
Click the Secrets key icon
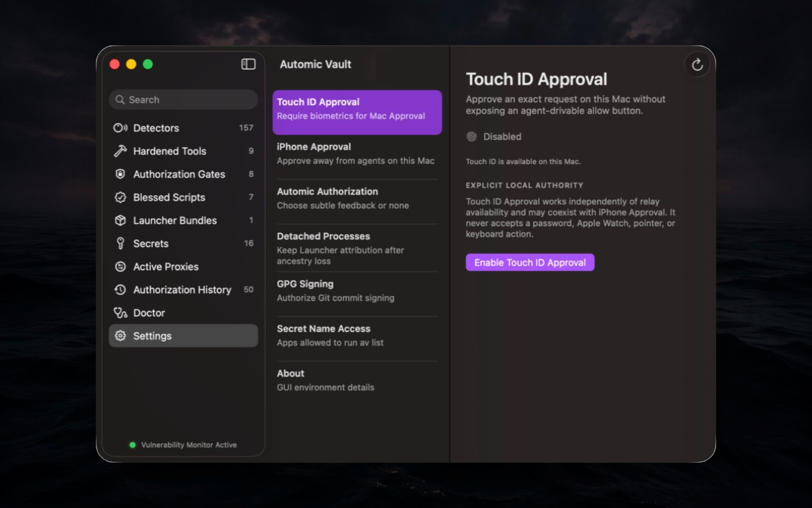coord(120,244)
